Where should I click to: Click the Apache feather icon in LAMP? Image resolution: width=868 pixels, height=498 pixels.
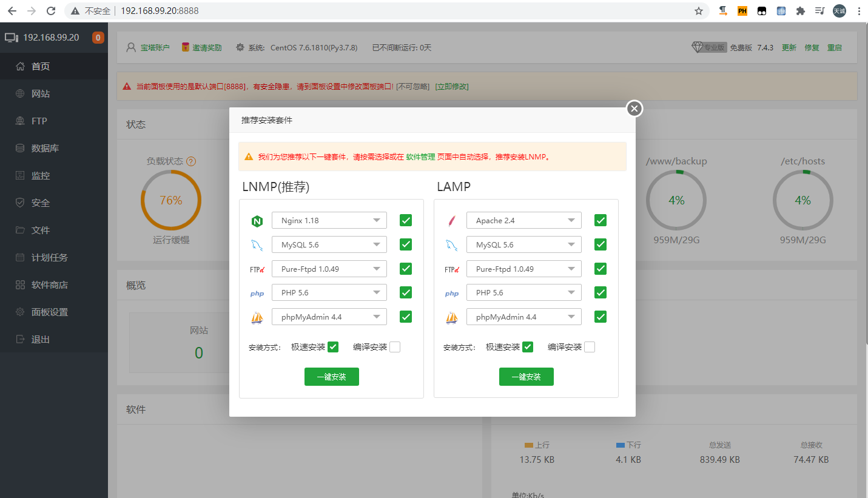tap(451, 221)
